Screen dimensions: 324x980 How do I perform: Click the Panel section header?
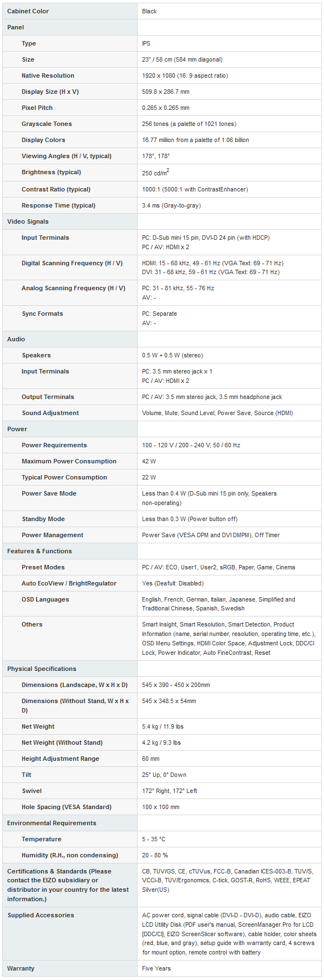[x=16, y=27]
